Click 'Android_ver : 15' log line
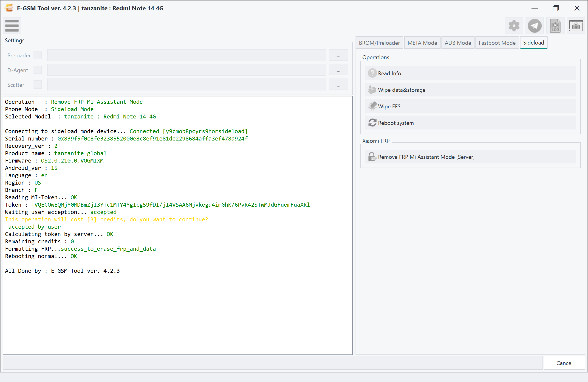 [x=31, y=168]
